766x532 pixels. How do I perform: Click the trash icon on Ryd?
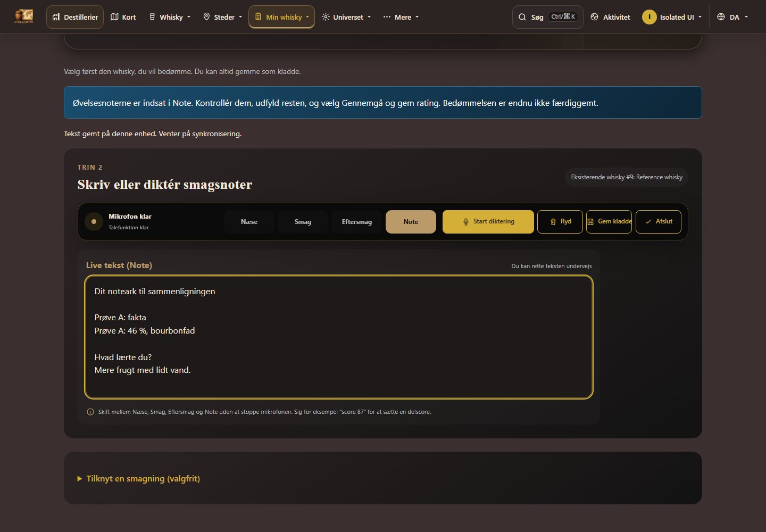tap(553, 222)
